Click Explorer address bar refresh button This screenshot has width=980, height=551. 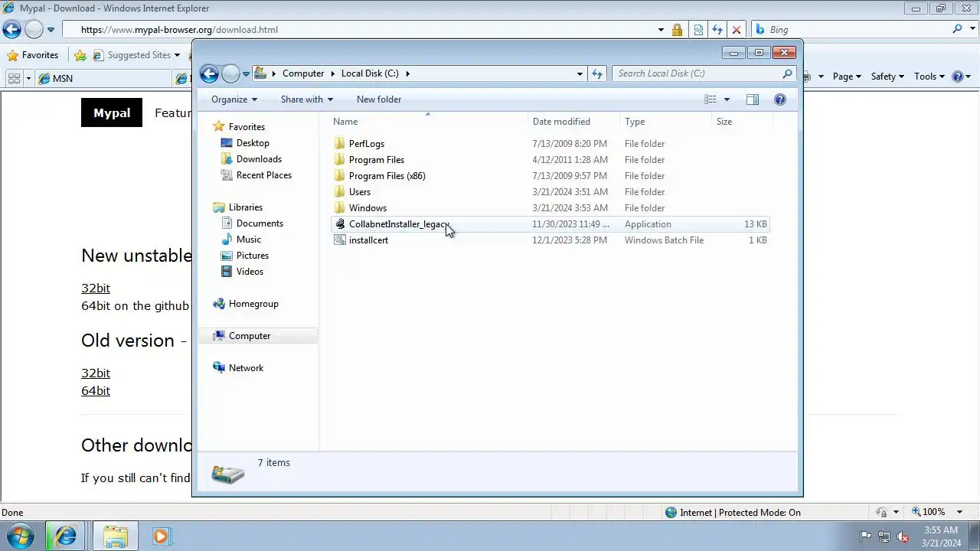pyautogui.click(x=597, y=73)
